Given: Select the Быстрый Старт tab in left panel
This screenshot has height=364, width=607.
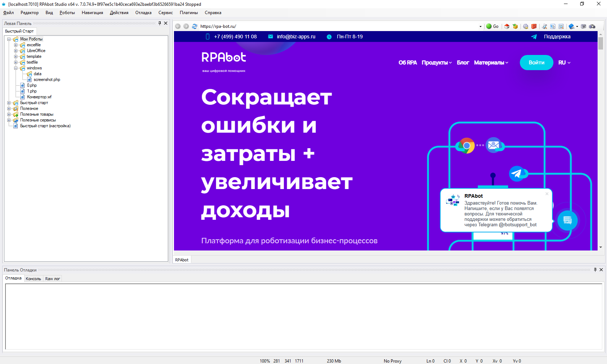Looking at the screenshot, I should pos(19,31).
